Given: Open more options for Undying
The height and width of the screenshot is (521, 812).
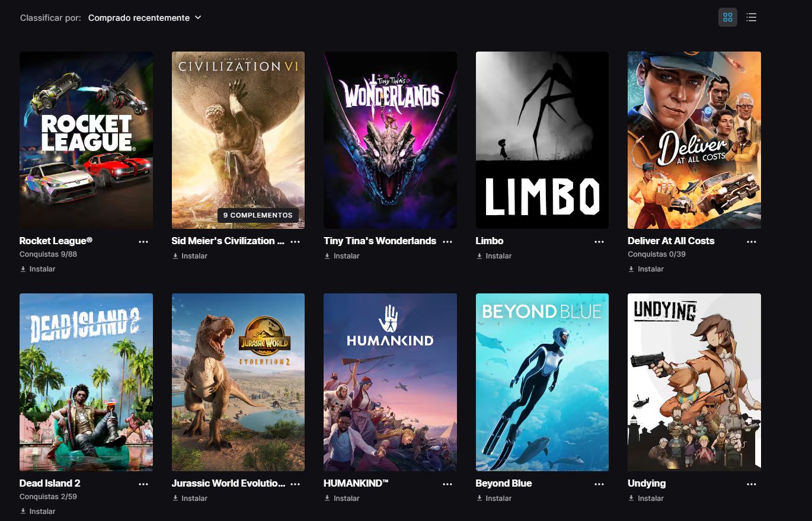Looking at the screenshot, I should click(x=752, y=484).
